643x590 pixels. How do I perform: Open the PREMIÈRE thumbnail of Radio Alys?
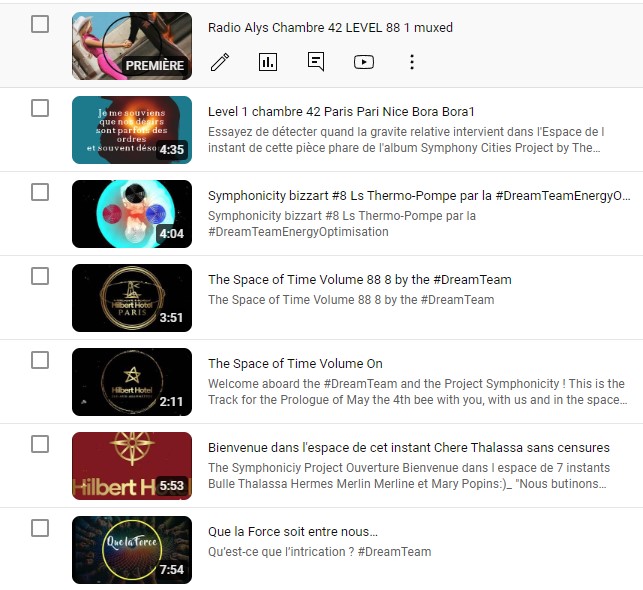[x=132, y=46]
